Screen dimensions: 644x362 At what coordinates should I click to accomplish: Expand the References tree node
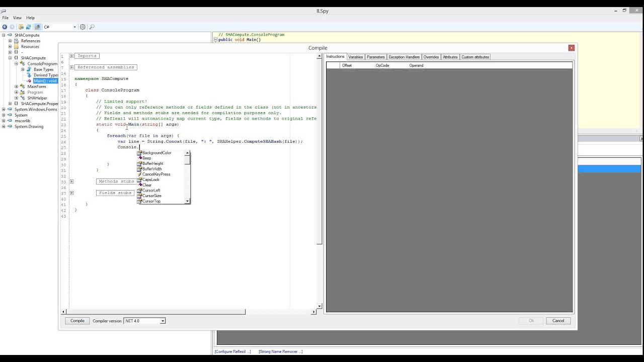[x=10, y=41]
